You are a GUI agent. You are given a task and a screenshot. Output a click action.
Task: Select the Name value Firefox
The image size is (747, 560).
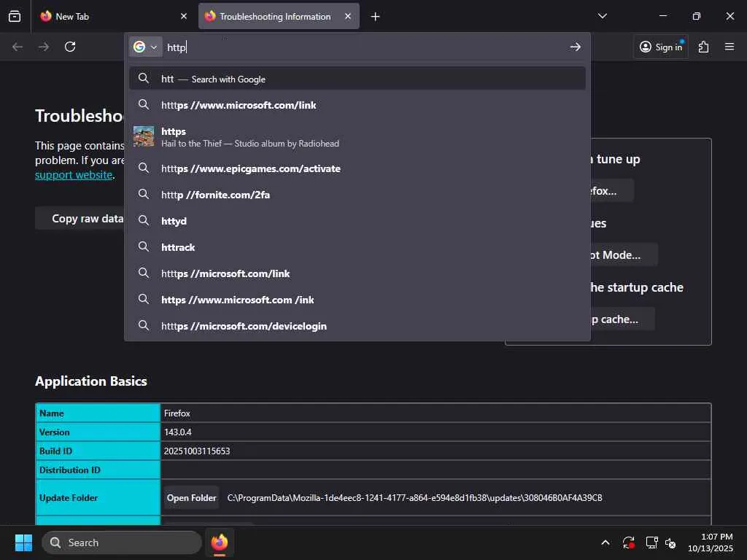[177, 413]
